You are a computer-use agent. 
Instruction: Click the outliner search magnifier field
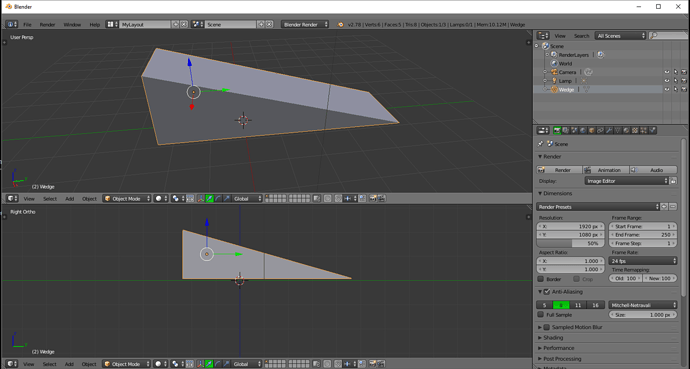pyautogui.click(x=668, y=36)
